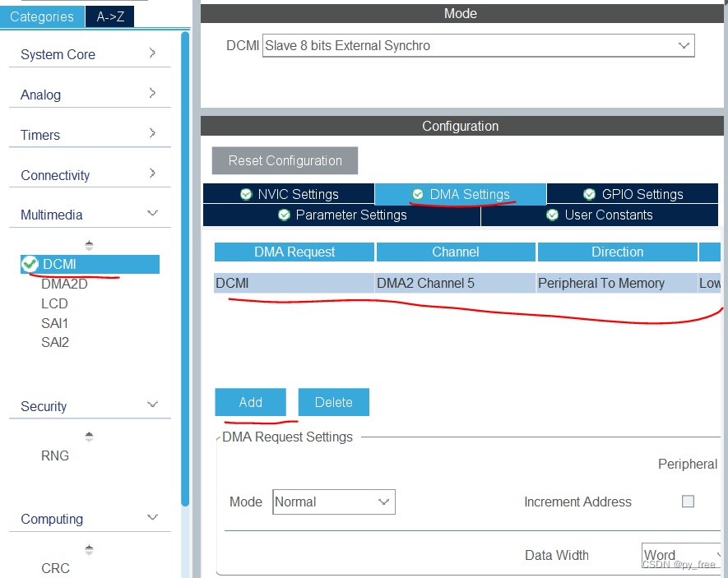Click Parameter Settings green check icon
This screenshot has width=728, height=578.
(284, 215)
